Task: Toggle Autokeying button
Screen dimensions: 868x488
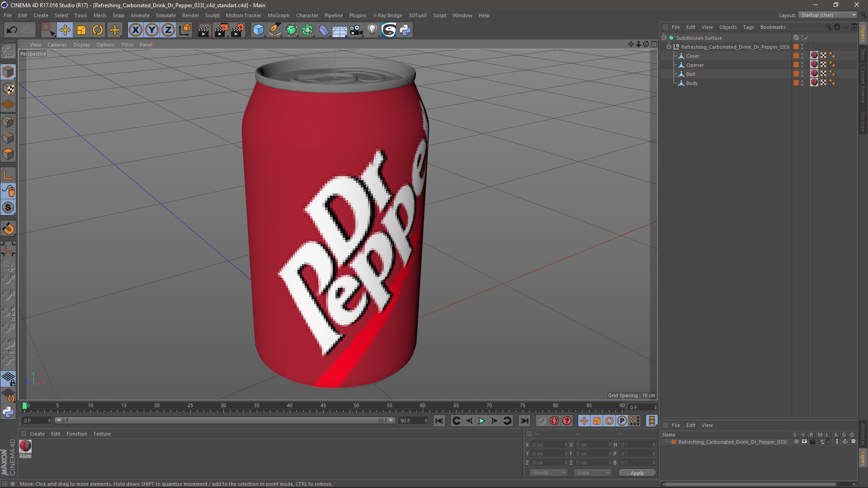Action: (554, 421)
